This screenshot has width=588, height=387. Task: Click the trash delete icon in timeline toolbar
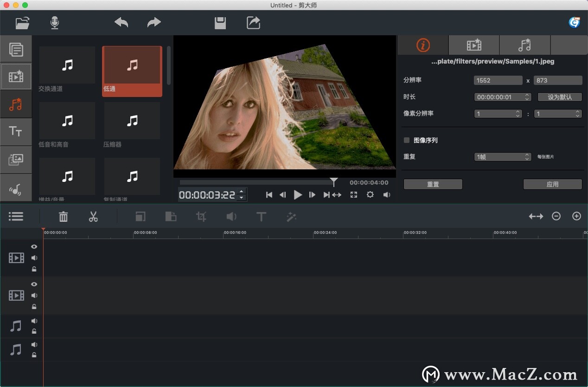point(63,216)
